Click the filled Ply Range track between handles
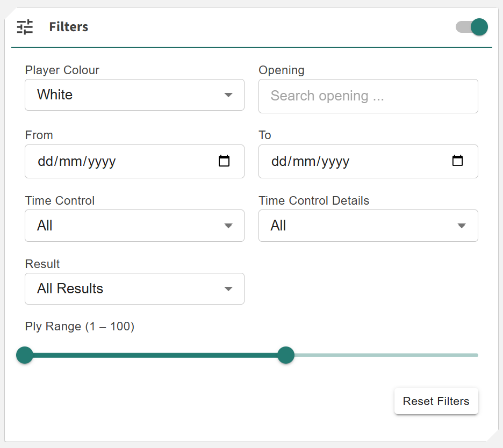This screenshot has height=448, width=503. (x=156, y=355)
